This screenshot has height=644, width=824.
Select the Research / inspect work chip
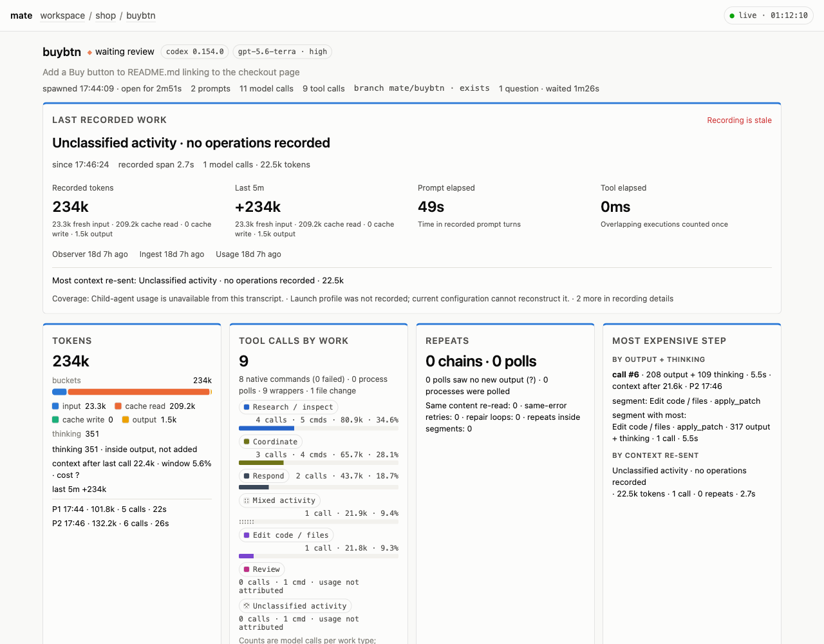coord(288,407)
